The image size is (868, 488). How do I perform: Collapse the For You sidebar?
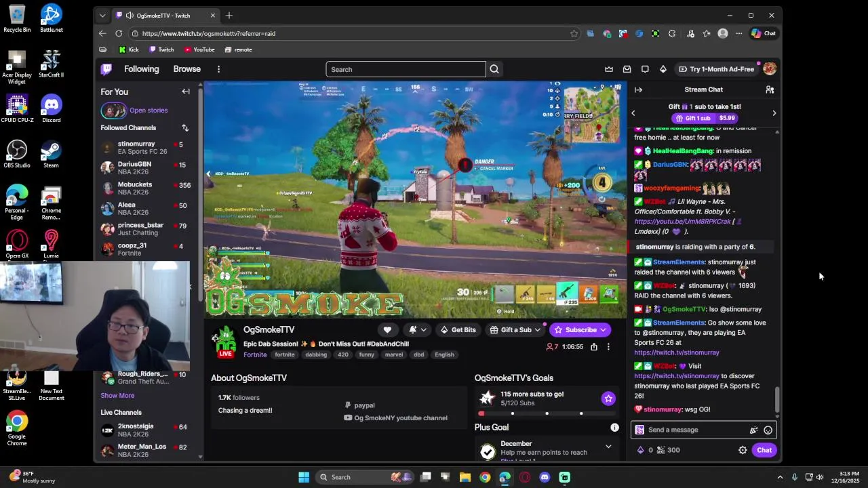click(186, 91)
